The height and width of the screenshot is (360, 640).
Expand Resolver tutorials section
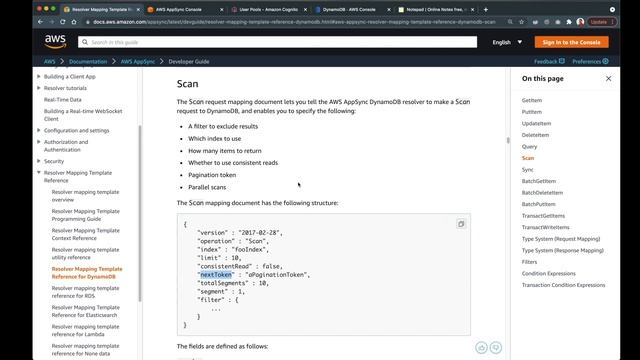tap(39, 88)
